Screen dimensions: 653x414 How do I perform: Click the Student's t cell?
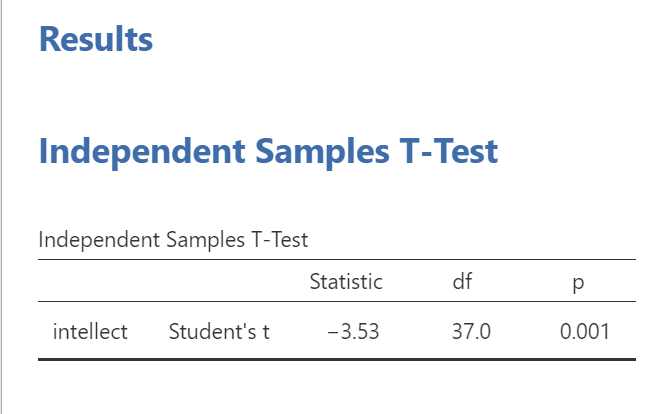click(219, 331)
